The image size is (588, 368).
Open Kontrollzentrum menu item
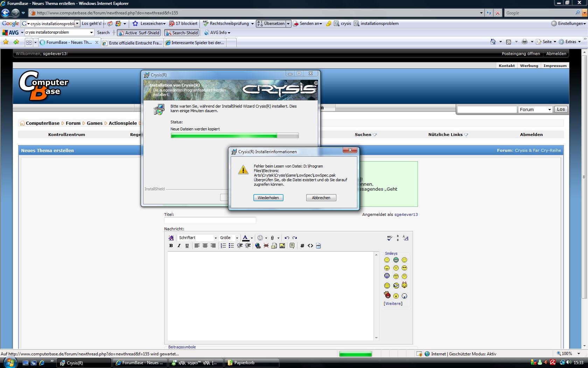(66, 135)
